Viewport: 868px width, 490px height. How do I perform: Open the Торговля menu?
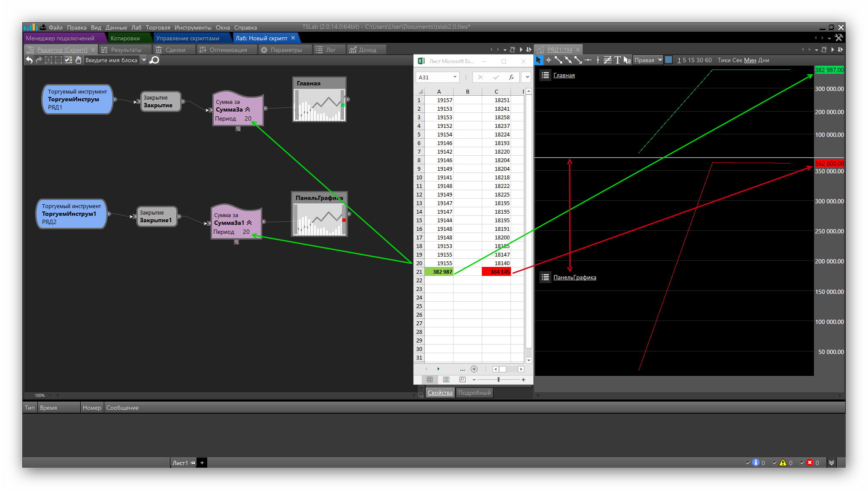tap(157, 27)
